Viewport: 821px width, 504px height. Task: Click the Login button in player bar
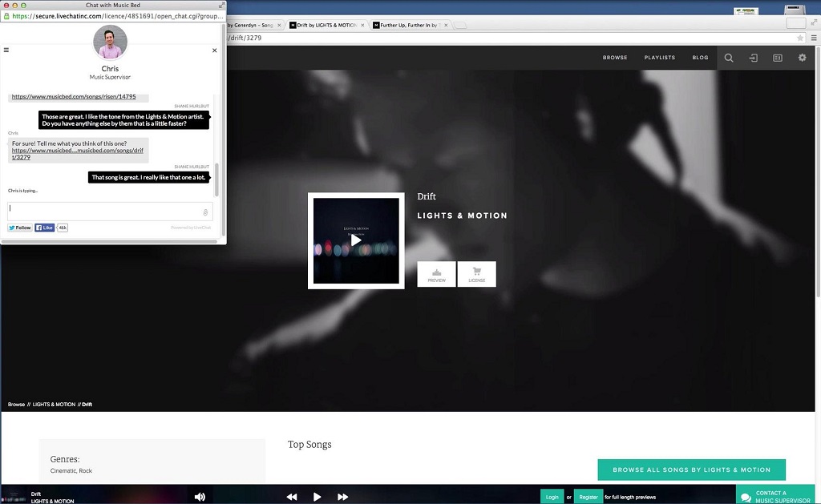pos(552,497)
